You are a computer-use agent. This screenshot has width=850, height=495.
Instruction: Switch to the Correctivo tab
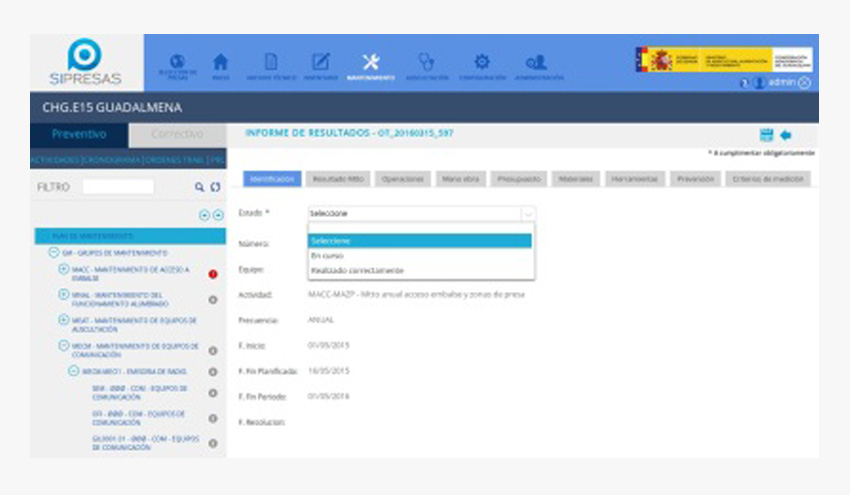coord(177,134)
